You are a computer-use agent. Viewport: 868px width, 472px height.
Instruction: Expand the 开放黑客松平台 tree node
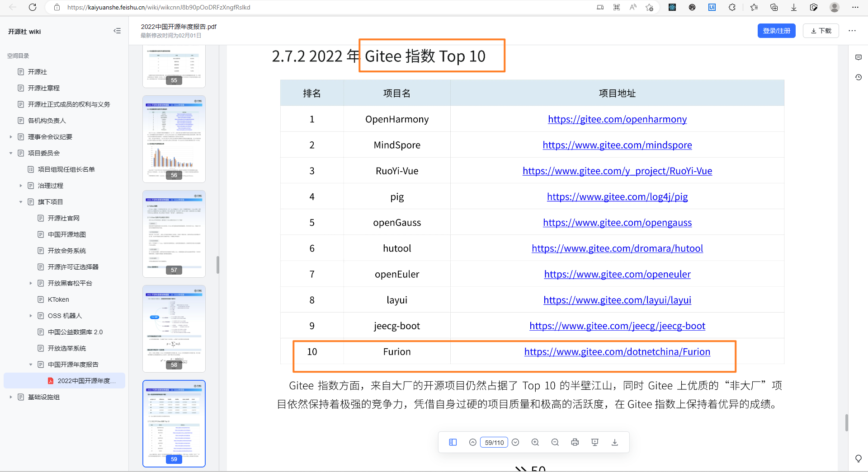(31, 283)
